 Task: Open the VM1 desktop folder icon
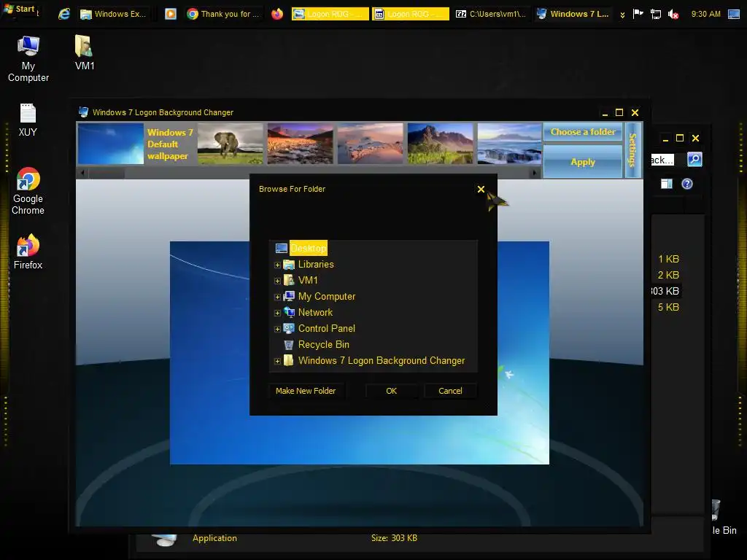coord(85,52)
